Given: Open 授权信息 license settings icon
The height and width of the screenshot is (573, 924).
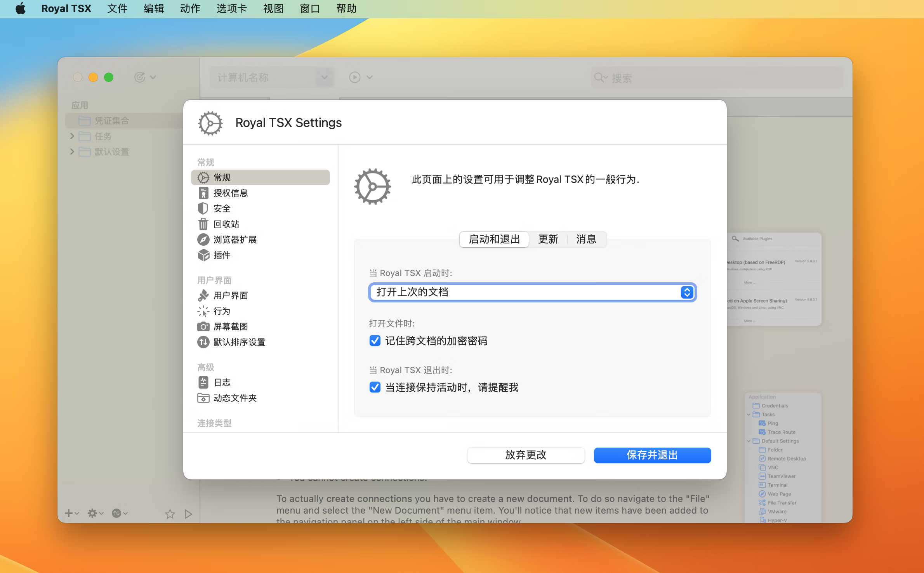Looking at the screenshot, I should [x=203, y=193].
